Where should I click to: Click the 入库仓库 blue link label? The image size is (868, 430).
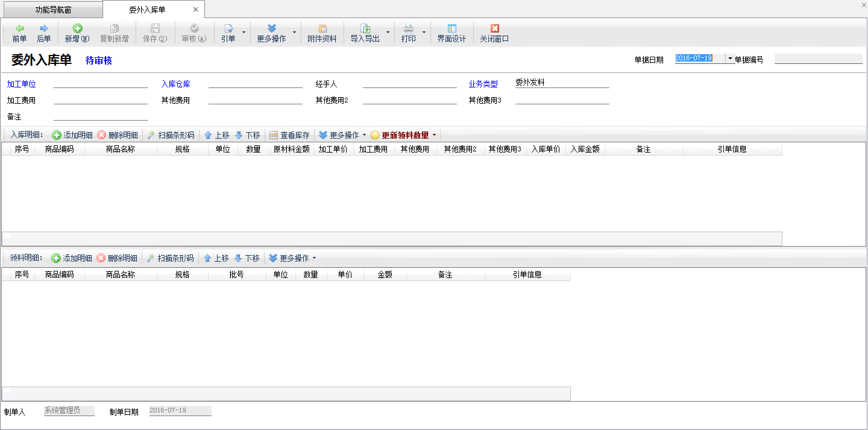pyautogui.click(x=175, y=84)
